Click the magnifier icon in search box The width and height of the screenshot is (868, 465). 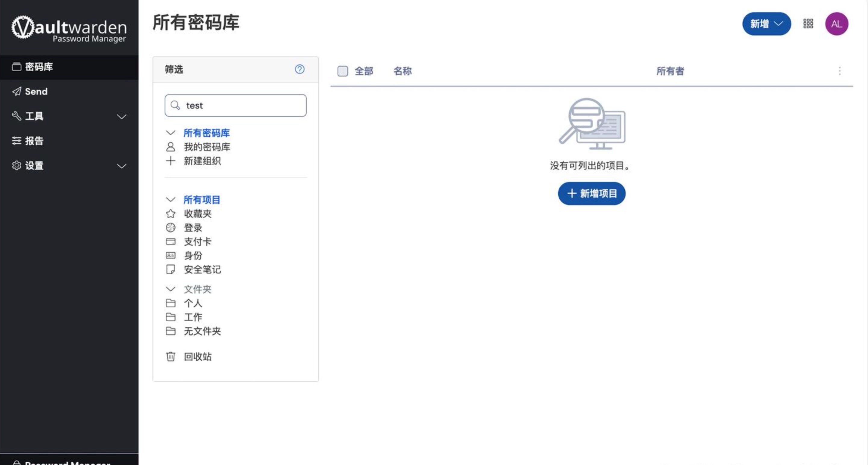tap(175, 105)
